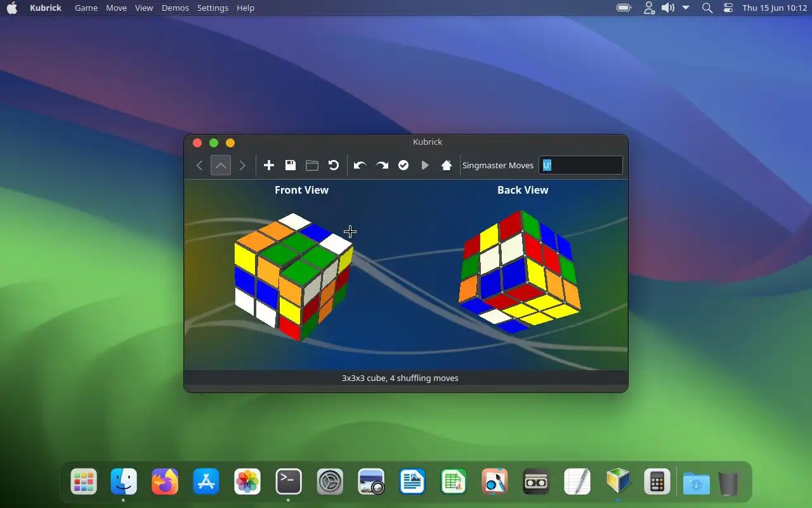Image resolution: width=812 pixels, height=508 pixels.
Task: Open the Downloads folder in dock
Action: [x=696, y=484]
